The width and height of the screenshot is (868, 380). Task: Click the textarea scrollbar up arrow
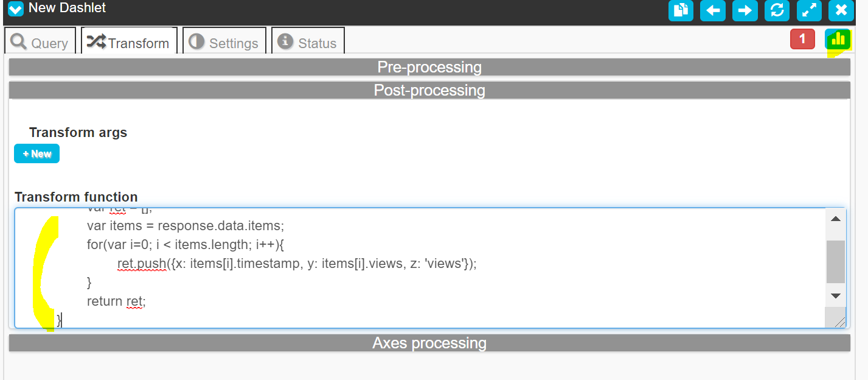coord(835,219)
